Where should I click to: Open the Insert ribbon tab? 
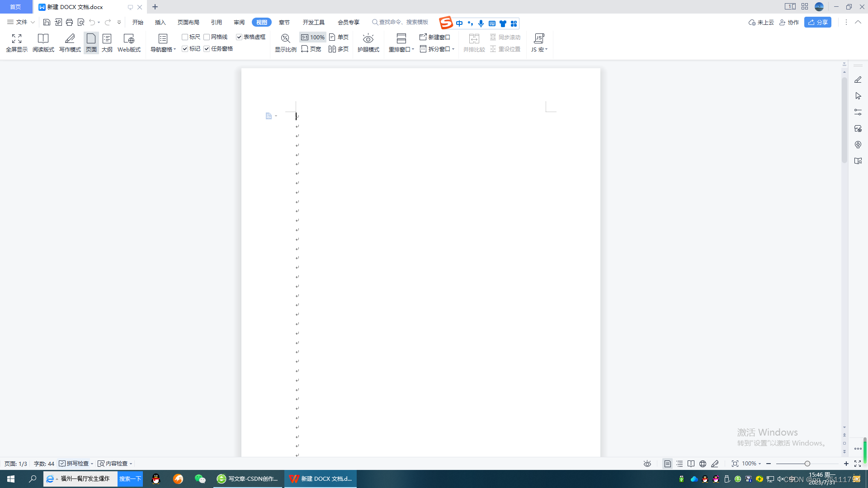coord(160,22)
